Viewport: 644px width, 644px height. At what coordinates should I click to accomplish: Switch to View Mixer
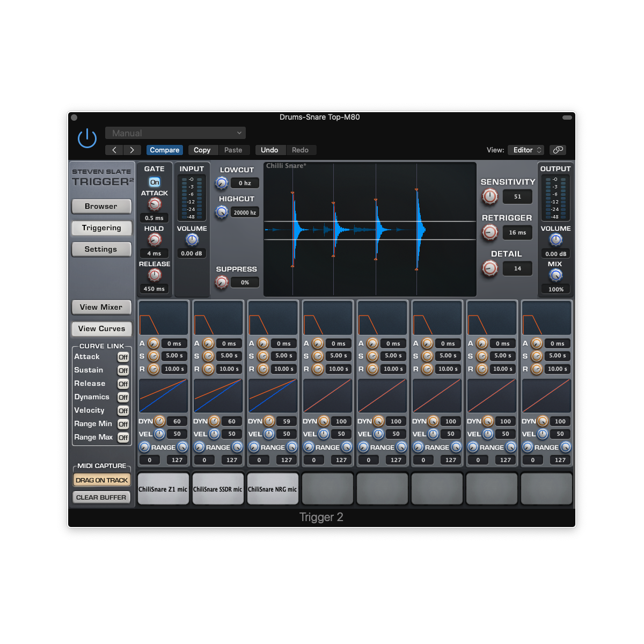point(101,307)
